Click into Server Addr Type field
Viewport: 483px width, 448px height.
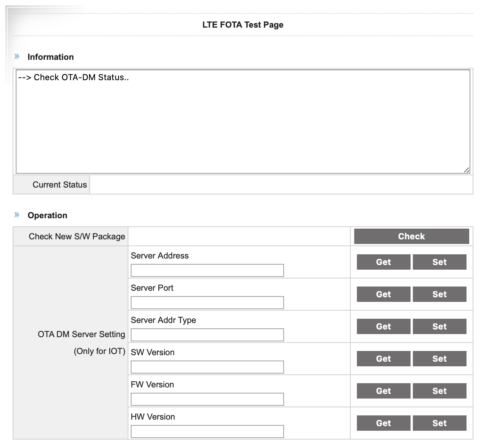point(207,335)
